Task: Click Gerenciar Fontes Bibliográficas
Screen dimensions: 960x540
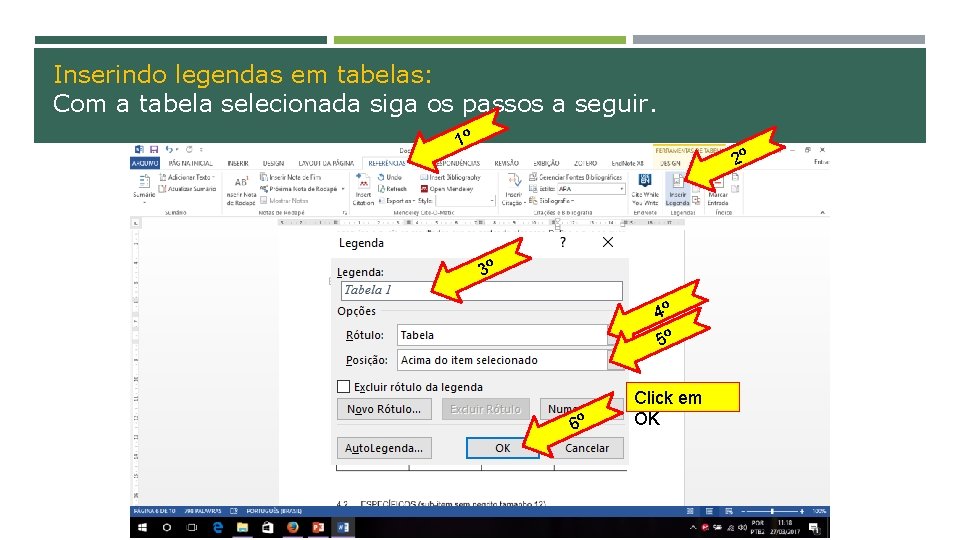Action: point(576,177)
